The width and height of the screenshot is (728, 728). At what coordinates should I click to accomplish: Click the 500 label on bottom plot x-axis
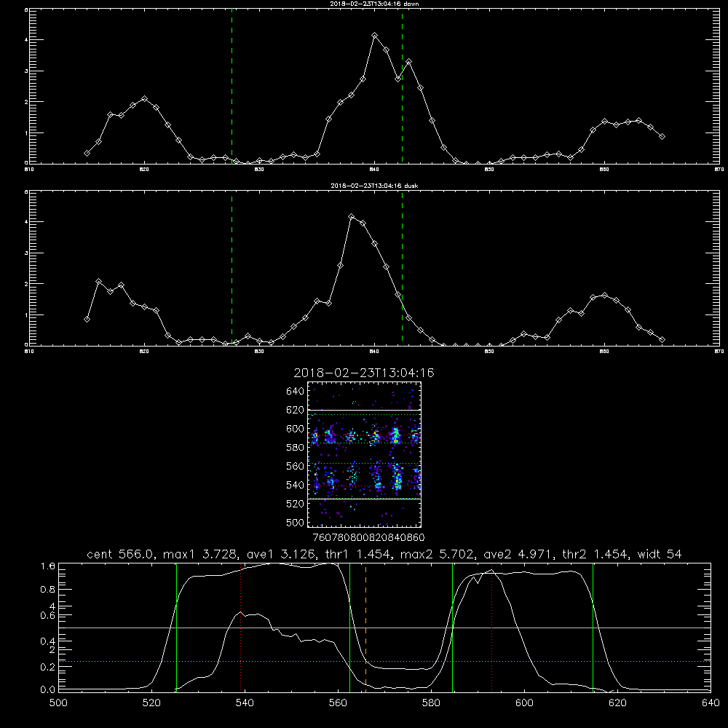tap(58, 703)
